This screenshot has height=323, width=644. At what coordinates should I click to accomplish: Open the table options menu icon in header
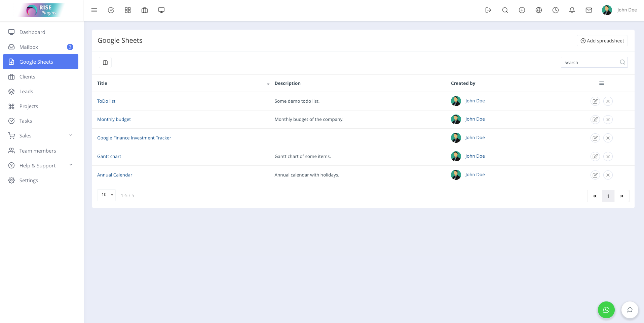pos(602,83)
